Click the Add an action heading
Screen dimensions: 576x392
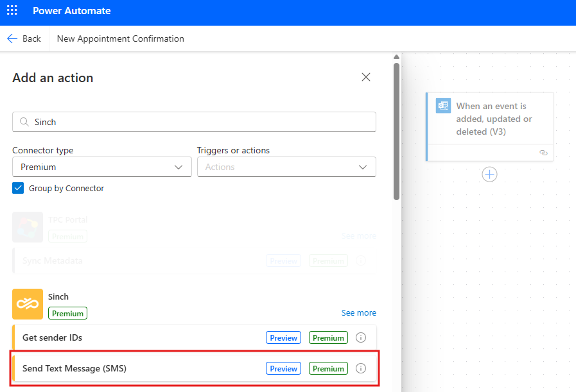tap(53, 78)
